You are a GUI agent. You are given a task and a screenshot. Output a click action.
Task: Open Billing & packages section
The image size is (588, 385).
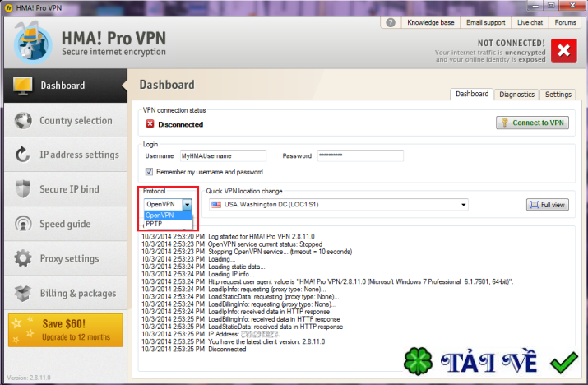pyautogui.click(x=66, y=293)
